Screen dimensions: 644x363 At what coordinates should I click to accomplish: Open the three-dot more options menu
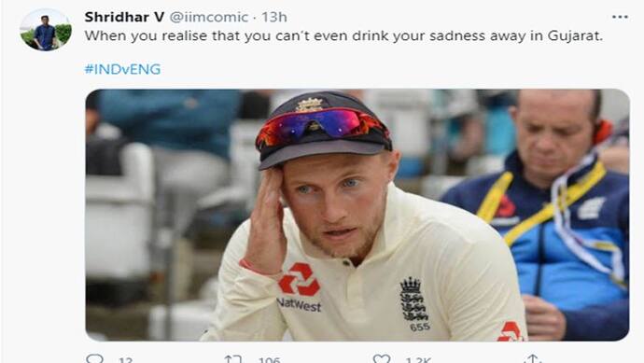click(620, 17)
